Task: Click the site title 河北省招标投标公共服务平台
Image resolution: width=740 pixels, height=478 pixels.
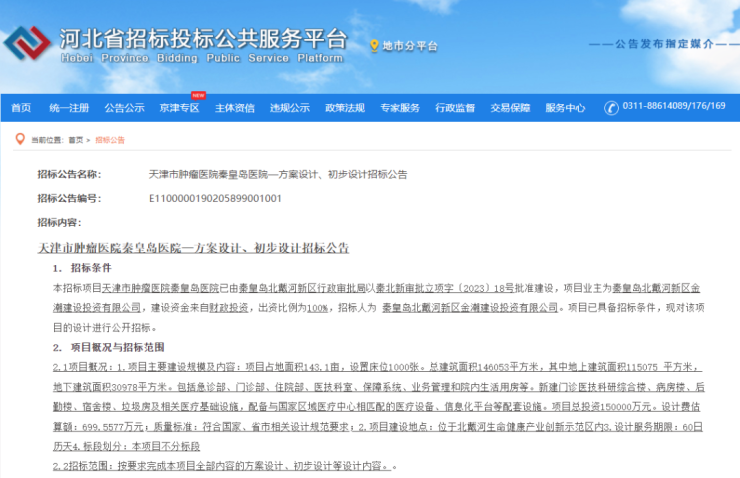Action: click(x=203, y=38)
